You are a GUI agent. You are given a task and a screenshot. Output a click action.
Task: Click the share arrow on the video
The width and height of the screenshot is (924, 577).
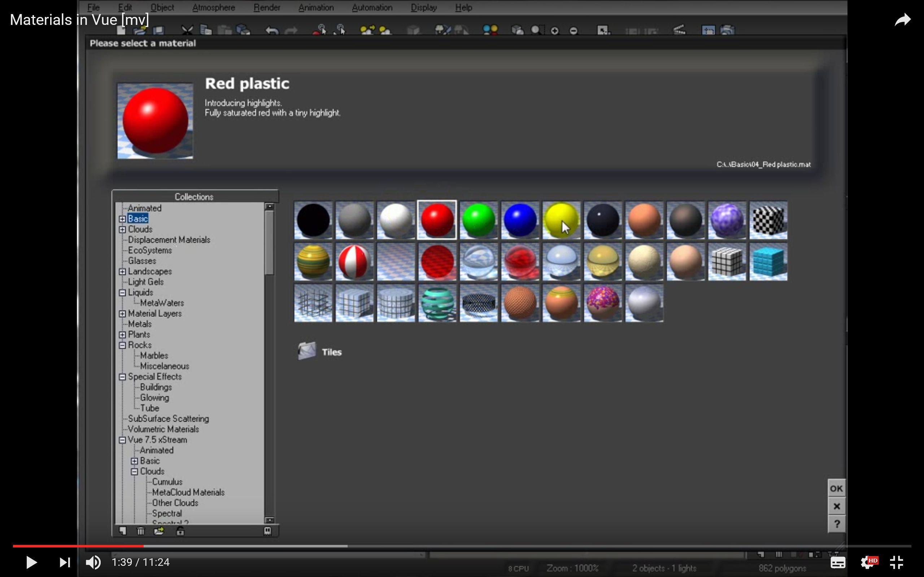click(902, 20)
